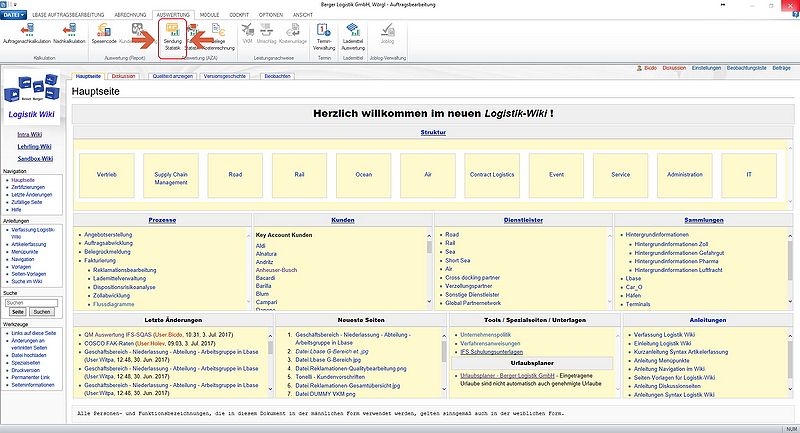Click the Kostenumlage ribbon icon
The width and height of the screenshot is (800, 433).
(293, 34)
